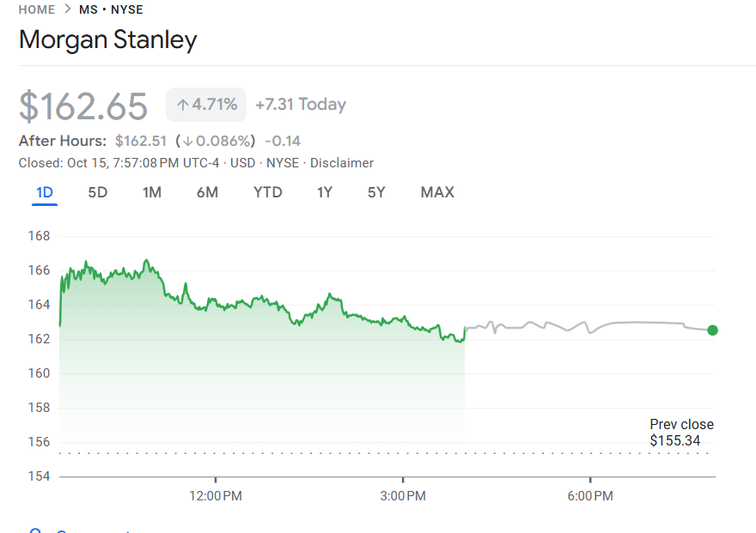
Task: Click the $162.65 current price
Action: click(83, 106)
